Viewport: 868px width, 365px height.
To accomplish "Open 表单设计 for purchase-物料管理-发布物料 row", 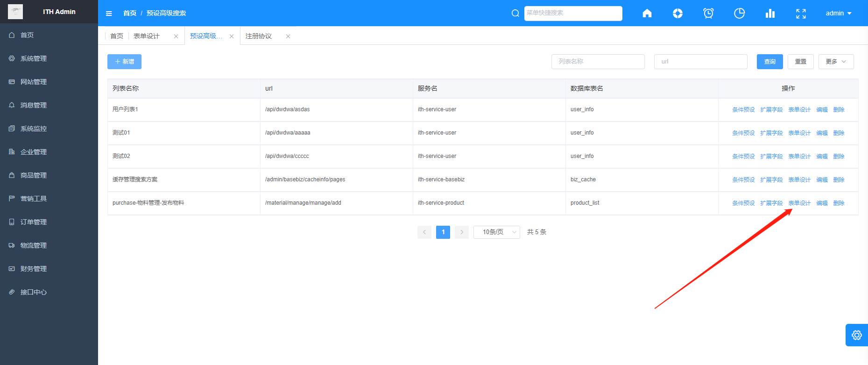I will (799, 203).
